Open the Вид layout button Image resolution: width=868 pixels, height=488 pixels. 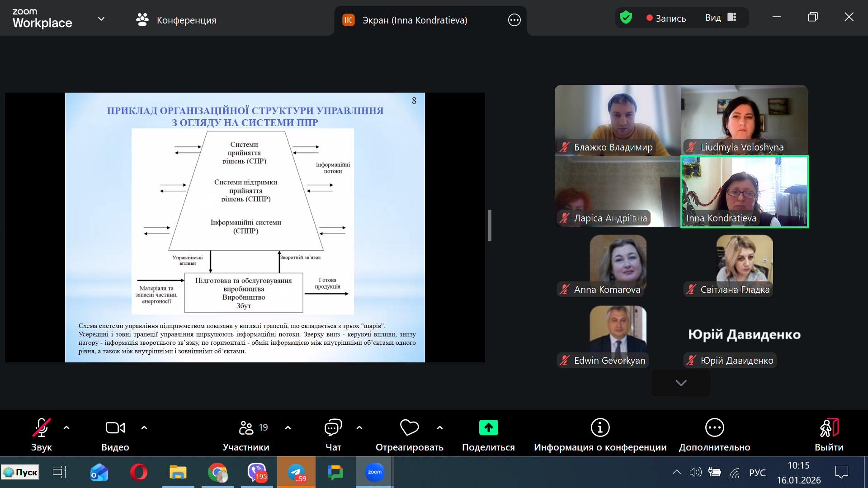pos(721,18)
